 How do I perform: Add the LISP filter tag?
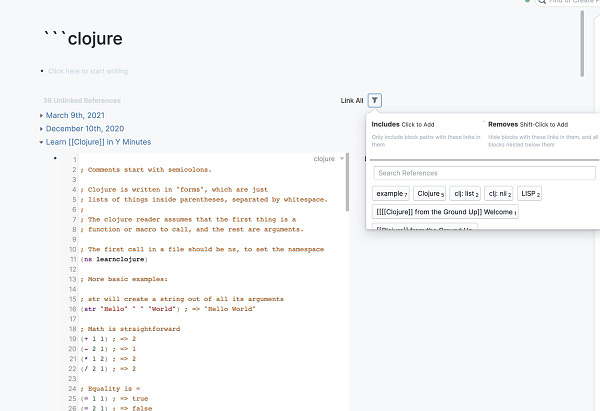coord(530,194)
